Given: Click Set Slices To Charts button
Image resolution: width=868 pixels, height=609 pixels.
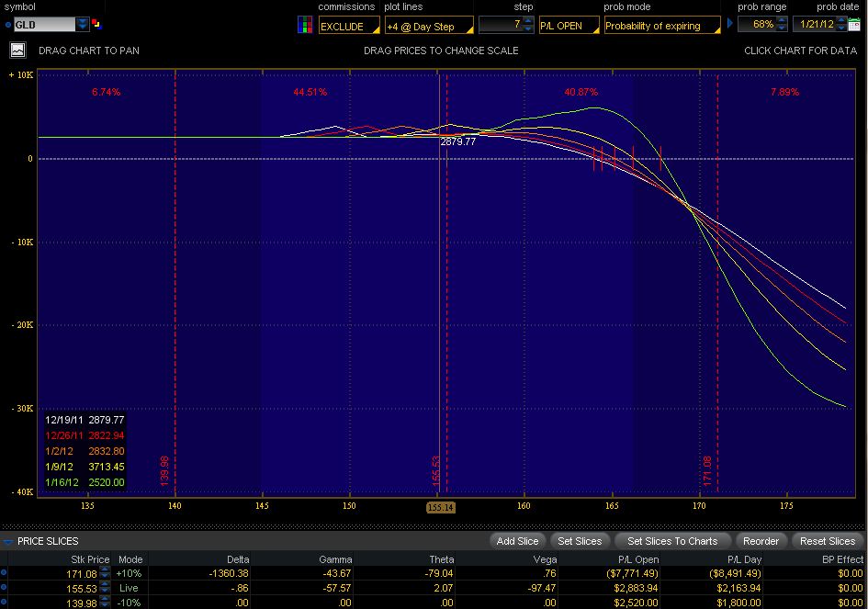Looking at the screenshot, I should (672, 541).
